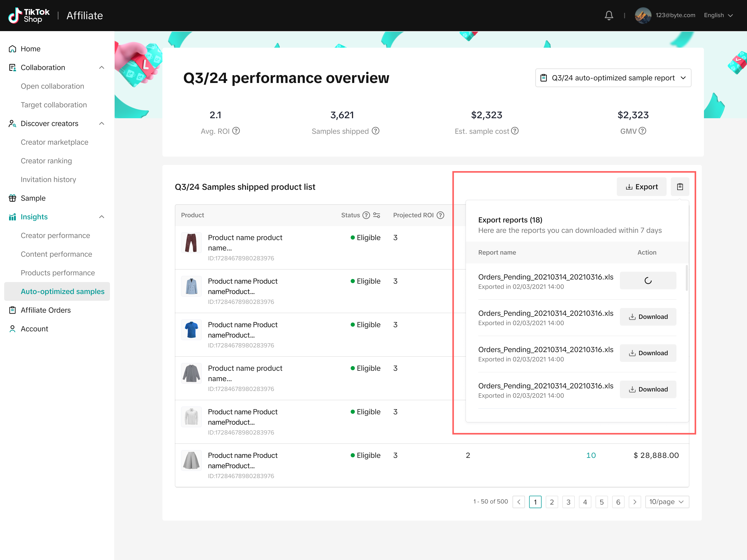This screenshot has height=560, width=747.
Task: Open the Q3/24 auto-optimized sample report dropdown
Action: tap(613, 78)
